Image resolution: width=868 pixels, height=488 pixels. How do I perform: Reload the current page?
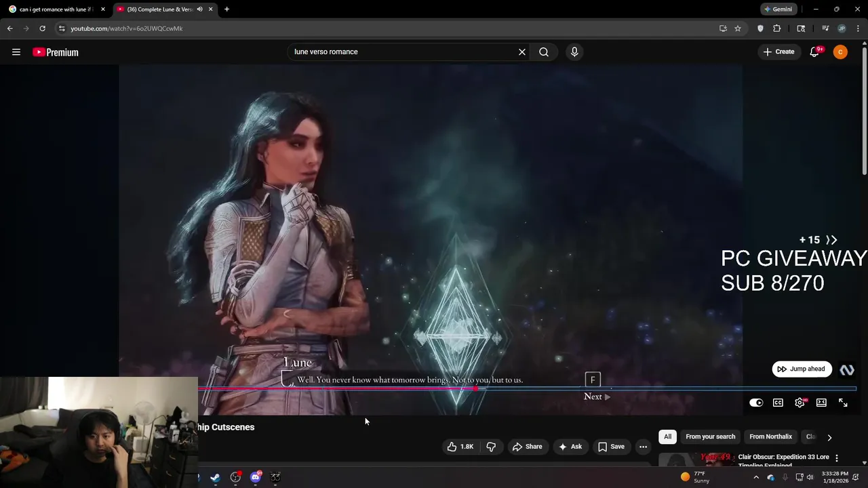click(x=42, y=28)
